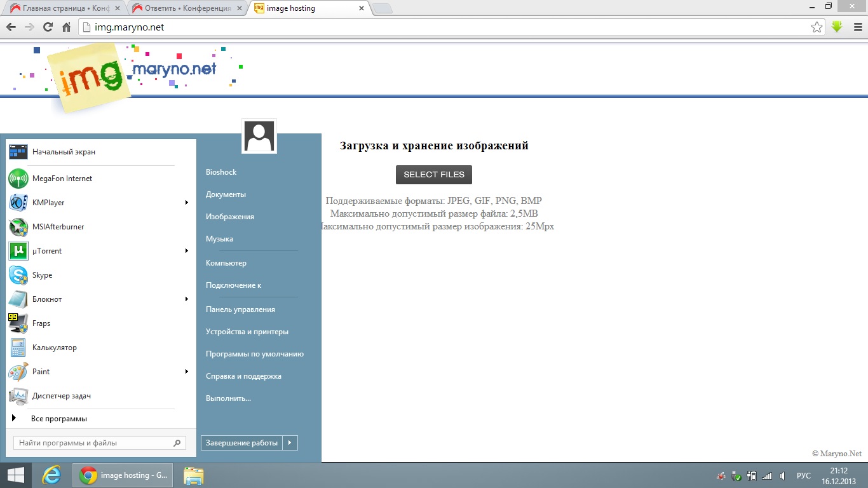The image size is (868, 488).
Task: Open Панель управления from the start menu
Action: click(x=240, y=309)
